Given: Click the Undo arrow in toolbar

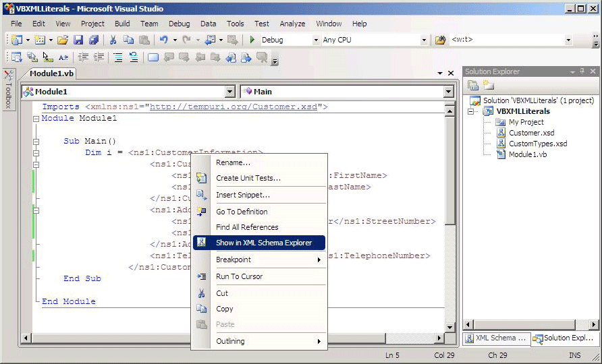Looking at the screenshot, I should (163, 40).
